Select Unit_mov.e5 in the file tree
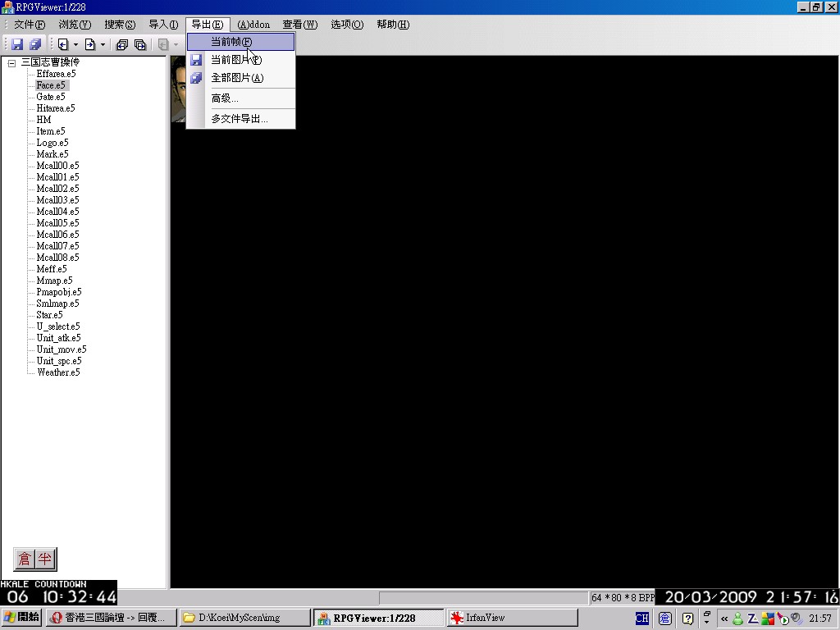Viewport: 840px width, 630px height. click(x=61, y=349)
